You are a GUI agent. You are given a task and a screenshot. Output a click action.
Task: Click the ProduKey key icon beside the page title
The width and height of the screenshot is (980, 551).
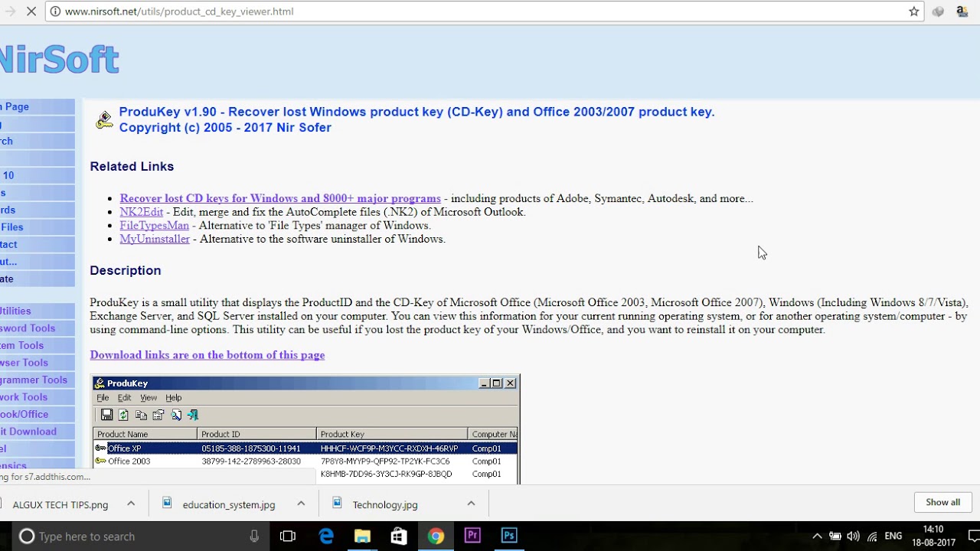104,120
